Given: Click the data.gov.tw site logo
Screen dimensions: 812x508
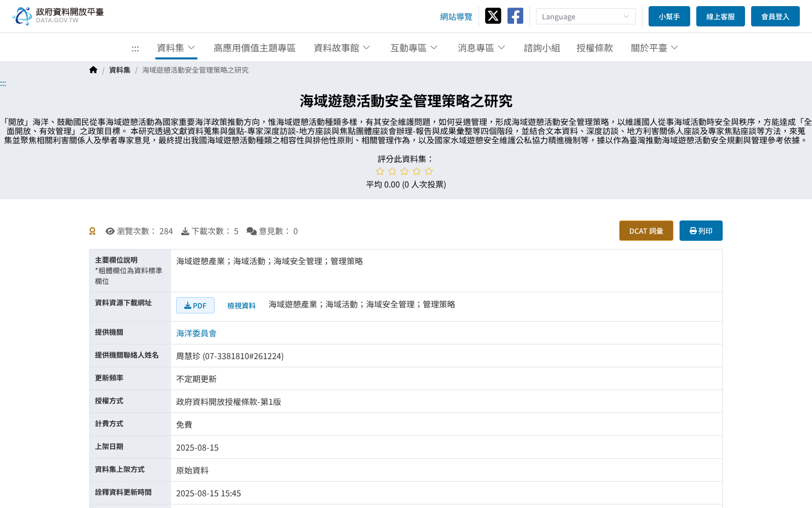Looking at the screenshot, I should (x=58, y=16).
